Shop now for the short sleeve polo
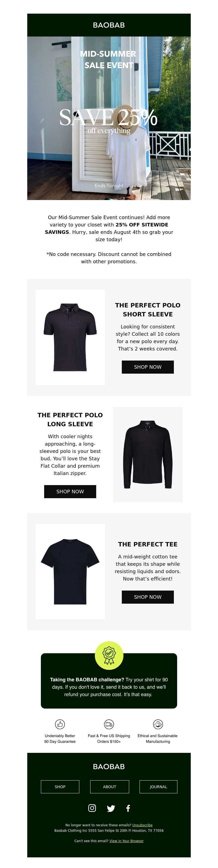This screenshot has height=868, width=218. click(148, 367)
